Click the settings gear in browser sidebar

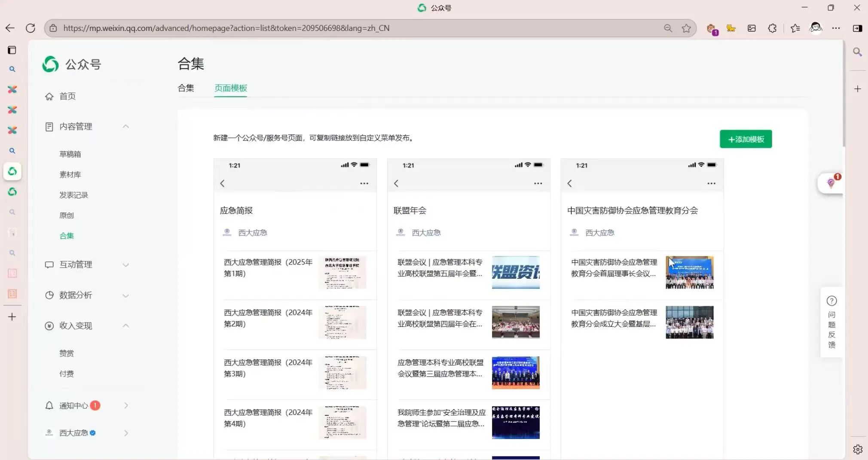coord(858,449)
